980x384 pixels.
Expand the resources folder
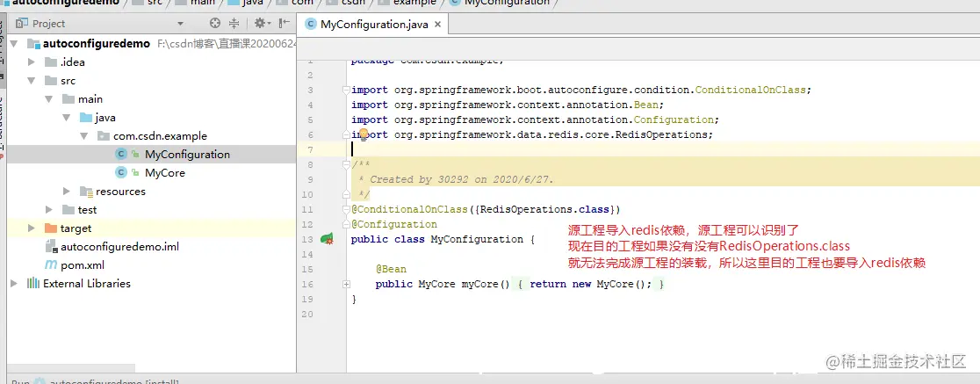(x=66, y=192)
